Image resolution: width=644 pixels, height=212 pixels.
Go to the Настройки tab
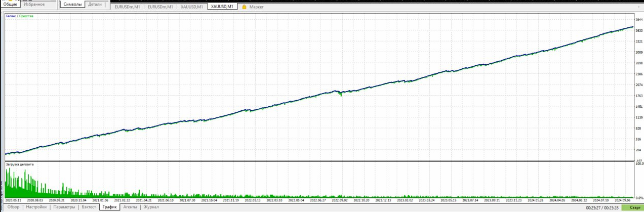tap(36, 207)
